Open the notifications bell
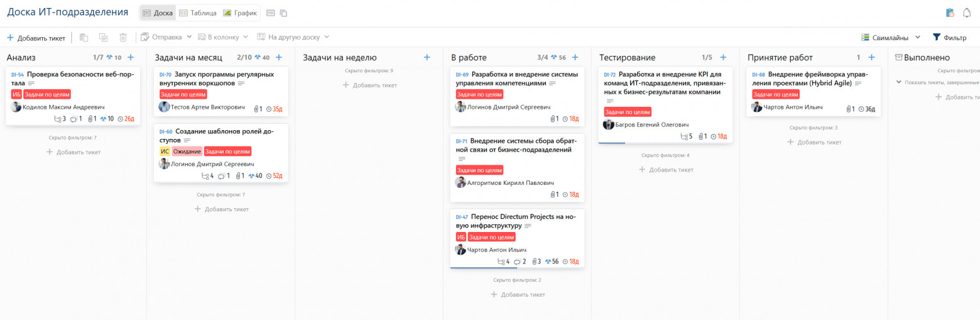Image resolution: width=980 pixels, height=320 pixels. tap(967, 13)
